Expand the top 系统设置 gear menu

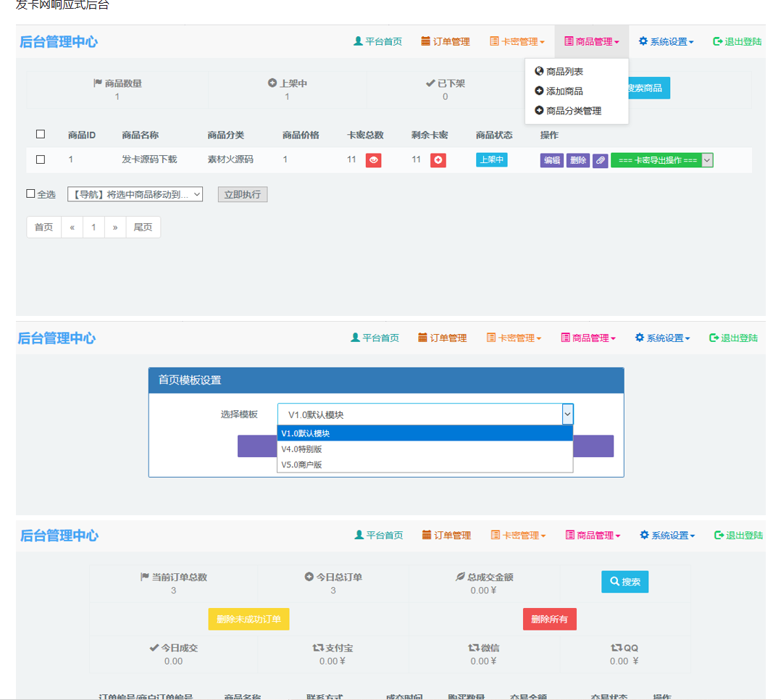click(666, 41)
